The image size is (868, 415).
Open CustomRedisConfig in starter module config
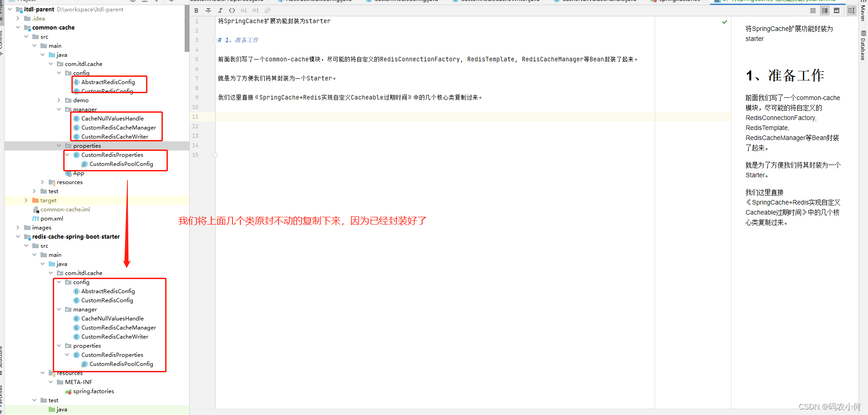click(107, 300)
